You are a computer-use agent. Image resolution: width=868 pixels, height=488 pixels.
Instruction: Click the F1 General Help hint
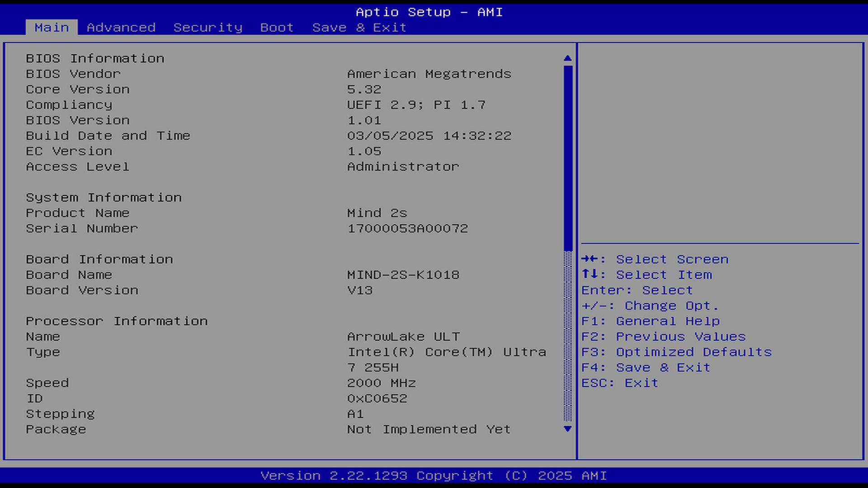pos(650,321)
